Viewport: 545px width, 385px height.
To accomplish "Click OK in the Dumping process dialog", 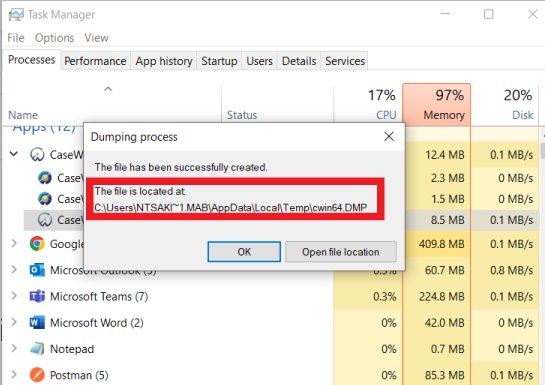I will (x=244, y=252).
